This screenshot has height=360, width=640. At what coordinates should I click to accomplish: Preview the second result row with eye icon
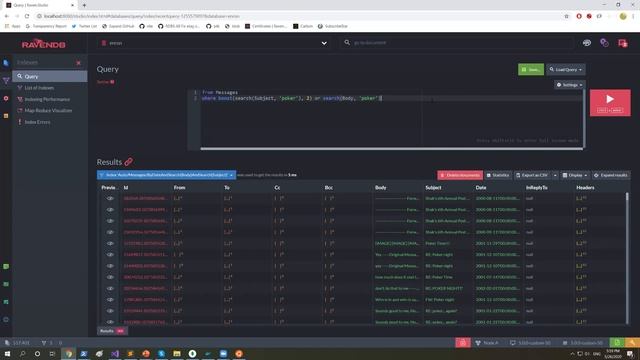(110, 210)
